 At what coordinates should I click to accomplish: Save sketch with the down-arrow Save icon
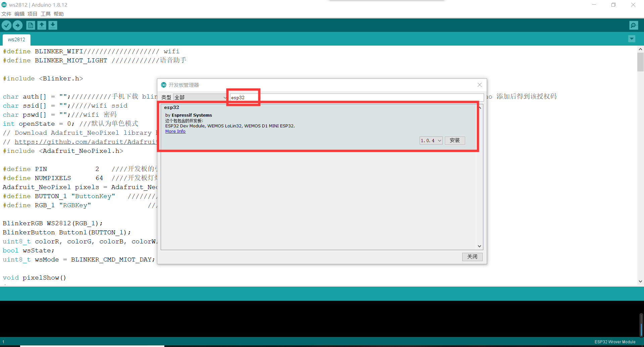(x=53, y=25)
